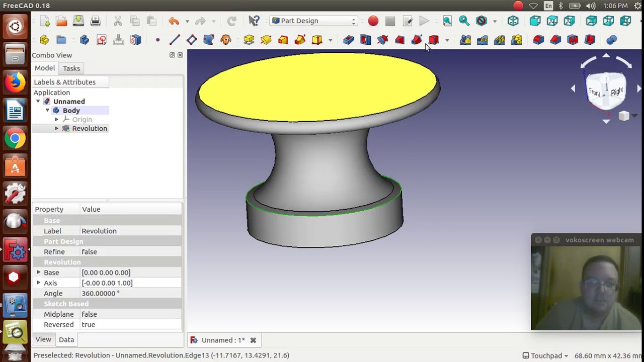Set right view
This screenshot has height=362, width=644.
coord(570,21)
